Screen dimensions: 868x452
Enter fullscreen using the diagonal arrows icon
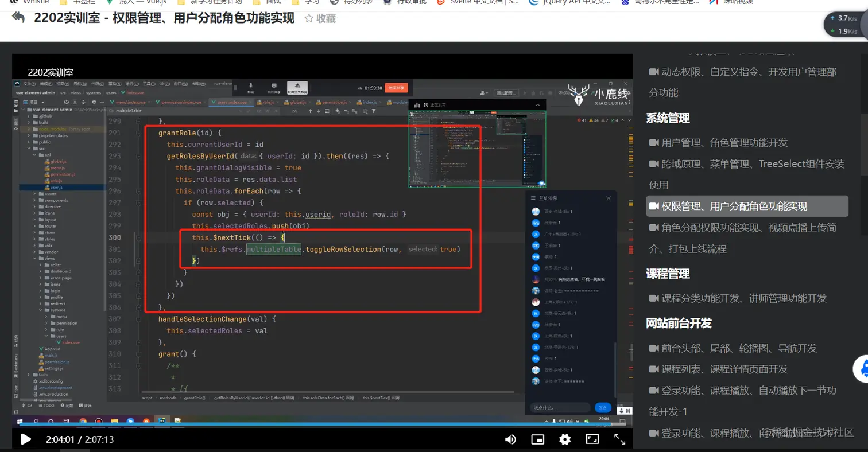pos(620,439)
